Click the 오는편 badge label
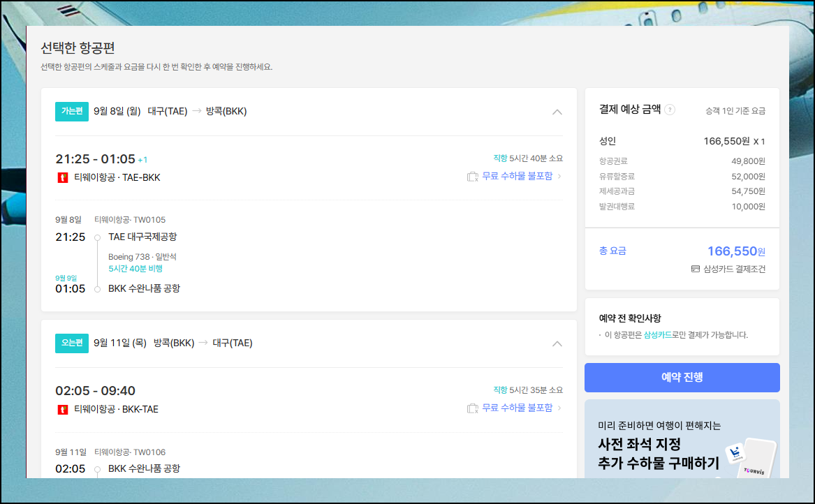Viewport: 815px width, 504px height. (72, 343)
